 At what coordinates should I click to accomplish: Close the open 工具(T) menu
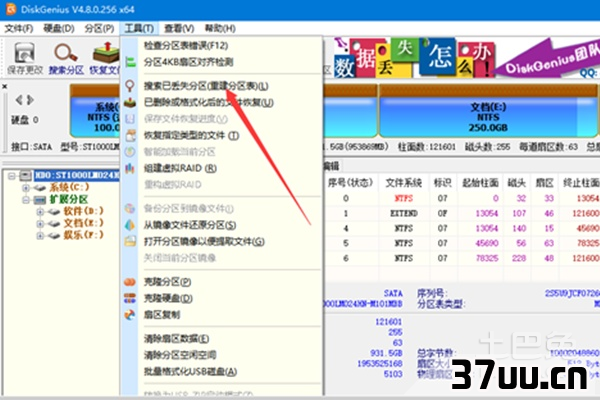coord(139,28)
